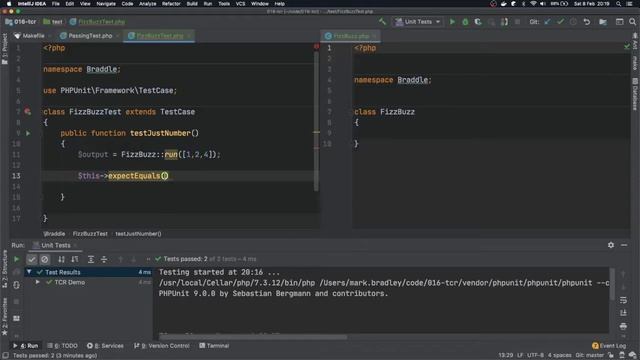Click the class FizzBuzz line in right editor
This screenshot has height=360, width=640.
[x=384, y=111]
